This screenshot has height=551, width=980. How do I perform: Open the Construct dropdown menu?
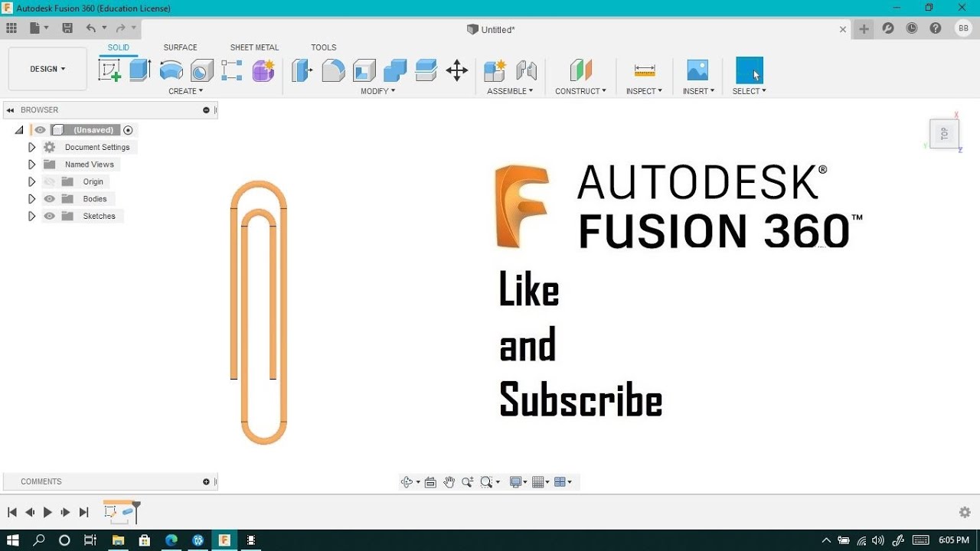580,91
